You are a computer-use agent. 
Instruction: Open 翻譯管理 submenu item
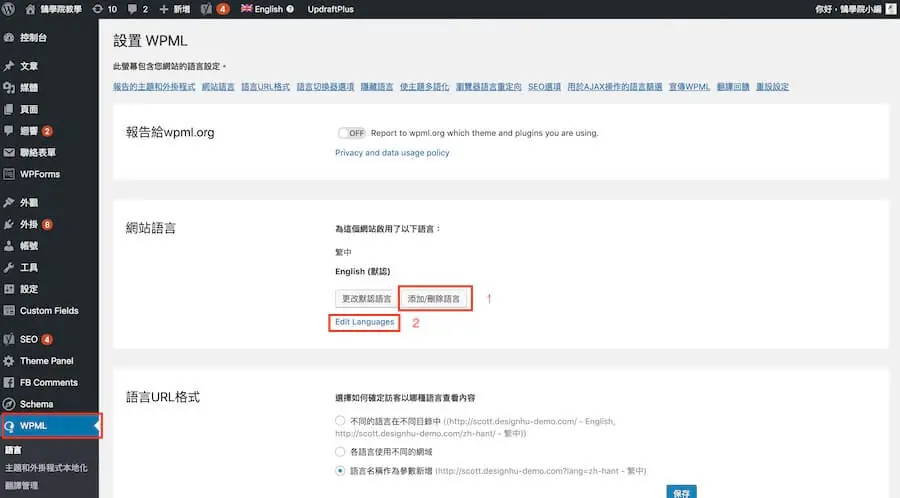pyautogui.click(x=21, y=485)
